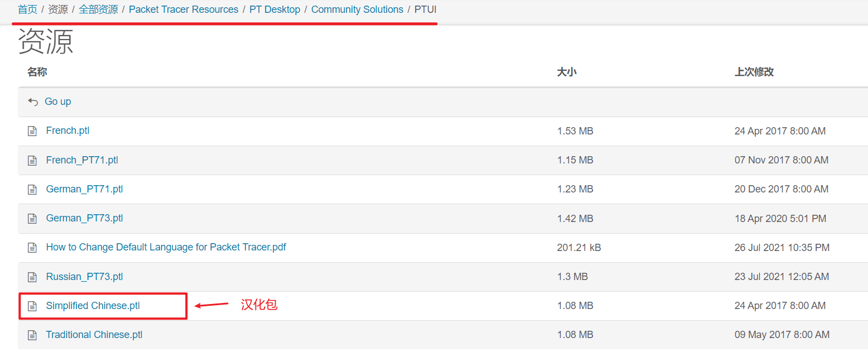868x357 pixels.
Task: Click the 1.42 MB size value
Action: pos(575,219)
